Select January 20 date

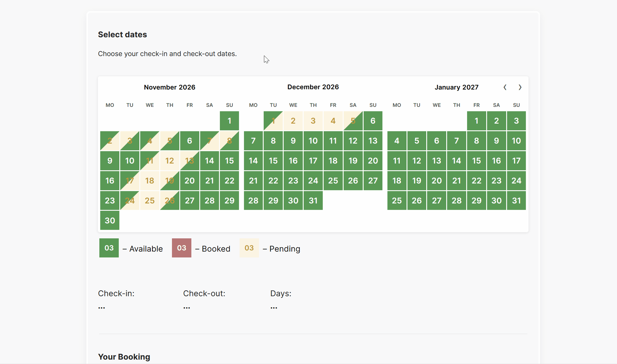(x=437, y=181)
